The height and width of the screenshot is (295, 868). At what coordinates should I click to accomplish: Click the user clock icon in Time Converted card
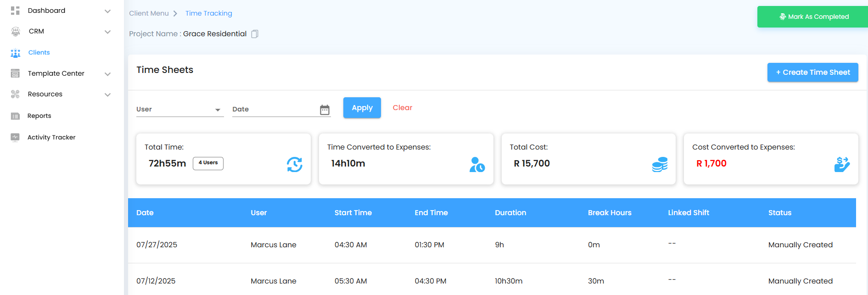(477, 164)
